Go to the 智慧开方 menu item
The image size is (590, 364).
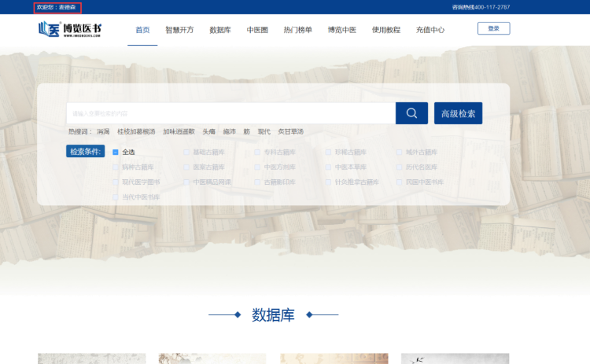click(179, 30)
